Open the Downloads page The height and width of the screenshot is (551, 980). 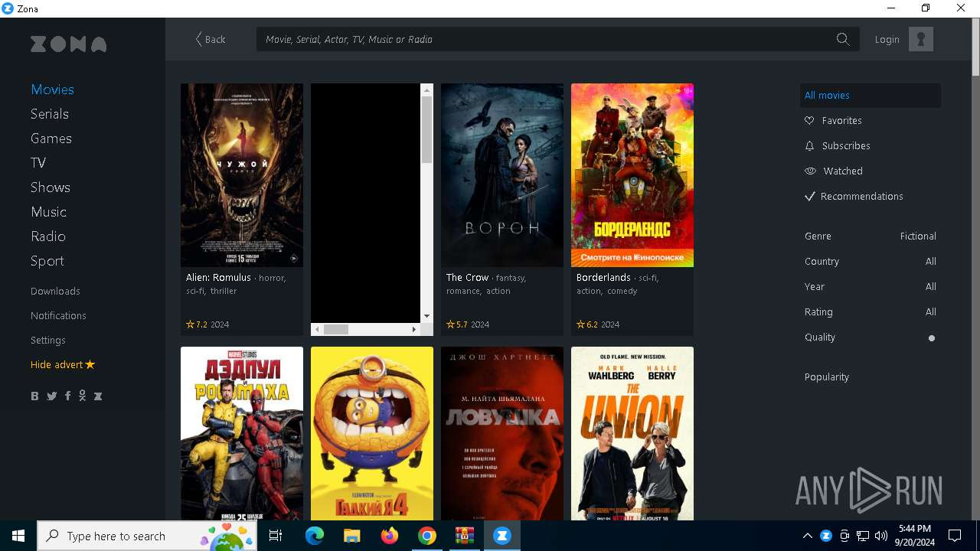coord(55,291)
